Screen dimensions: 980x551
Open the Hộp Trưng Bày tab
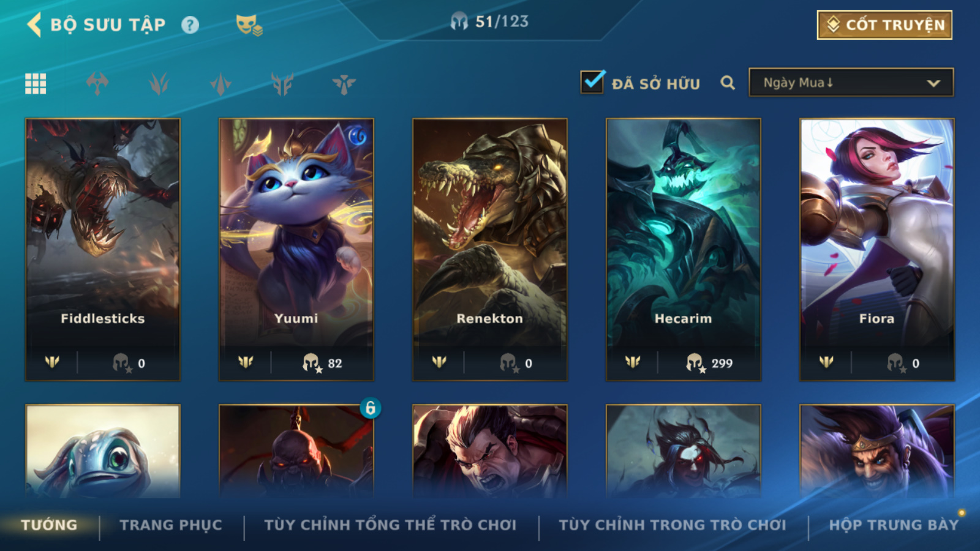[894, 525]
